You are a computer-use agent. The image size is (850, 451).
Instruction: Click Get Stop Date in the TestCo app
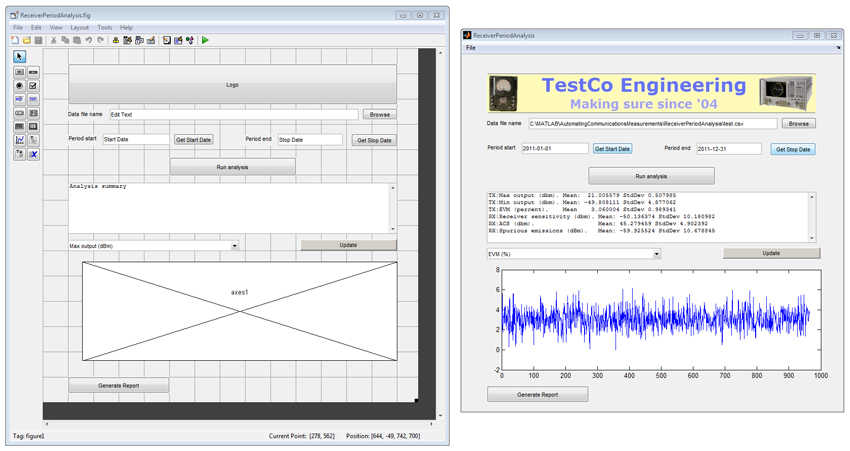click(793, 149)
